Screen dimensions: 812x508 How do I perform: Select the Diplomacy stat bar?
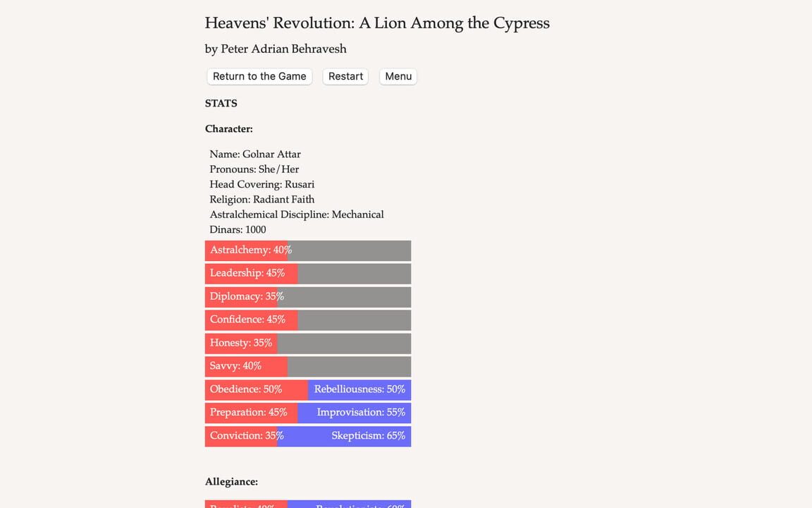247,296
